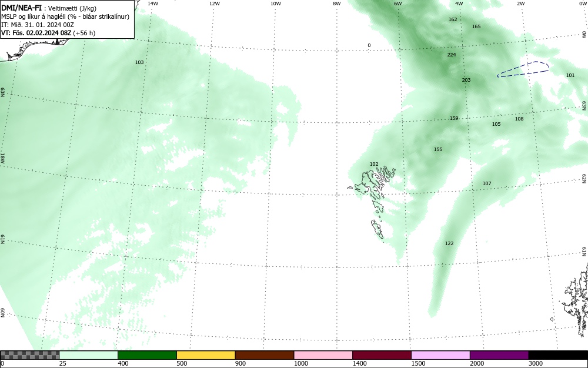Click the CAPE value 203 label

466,80
